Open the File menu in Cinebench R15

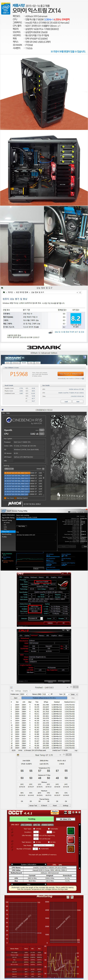pos(3,413)
